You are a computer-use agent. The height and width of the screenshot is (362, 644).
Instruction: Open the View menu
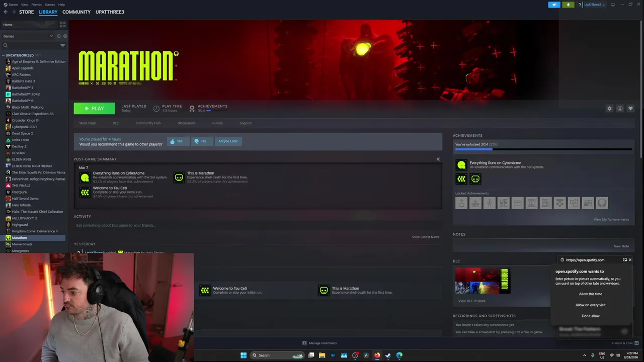click(24, 5)
